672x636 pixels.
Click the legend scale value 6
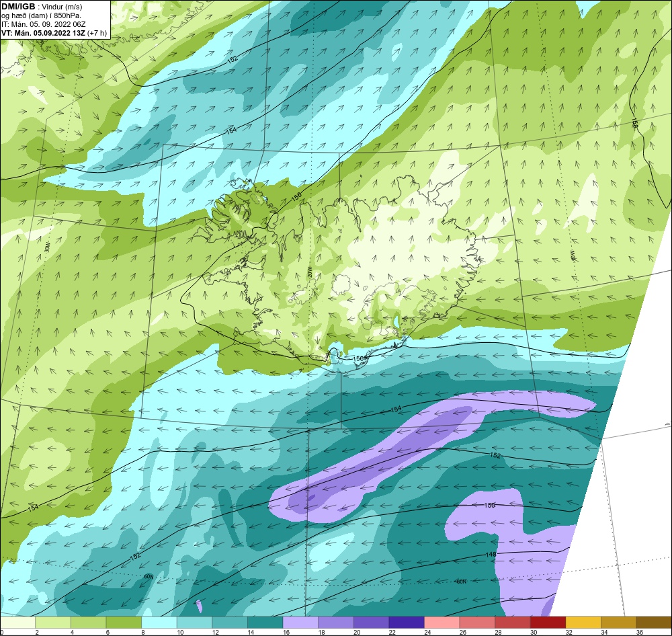point(108,632)
